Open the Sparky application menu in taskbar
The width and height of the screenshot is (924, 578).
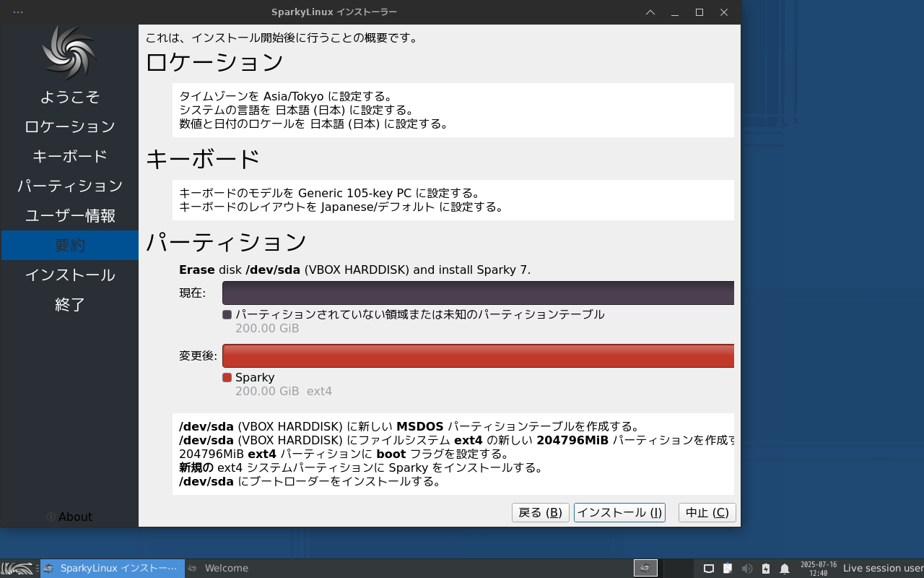click(17, 568)
